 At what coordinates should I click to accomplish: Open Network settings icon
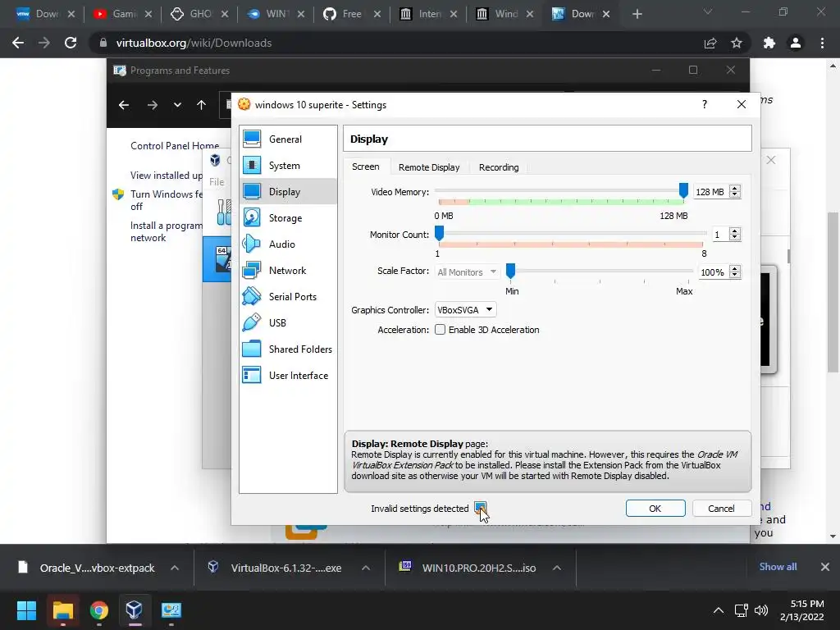(252, 271)
